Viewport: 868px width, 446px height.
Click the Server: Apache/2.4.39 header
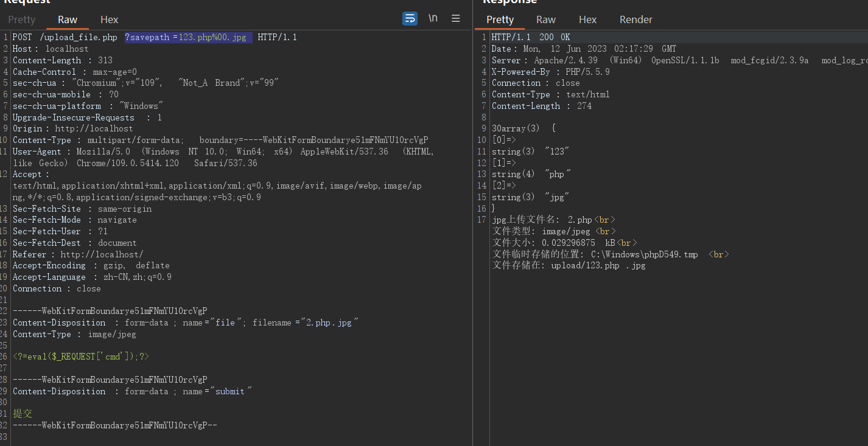click(x=679, y=60)
